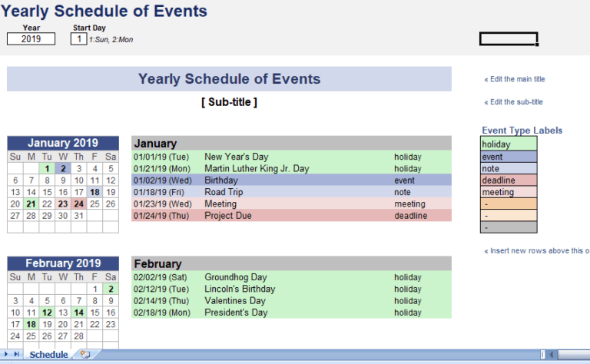Click January calendar day 24
The image size is (590, 364).
[78, 204]
